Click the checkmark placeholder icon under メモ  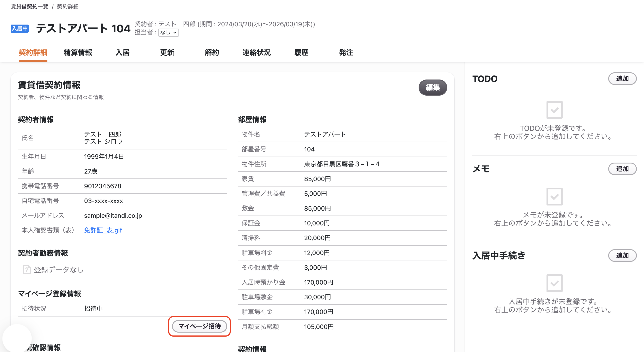pyautogui.click(x=554, y=197)
